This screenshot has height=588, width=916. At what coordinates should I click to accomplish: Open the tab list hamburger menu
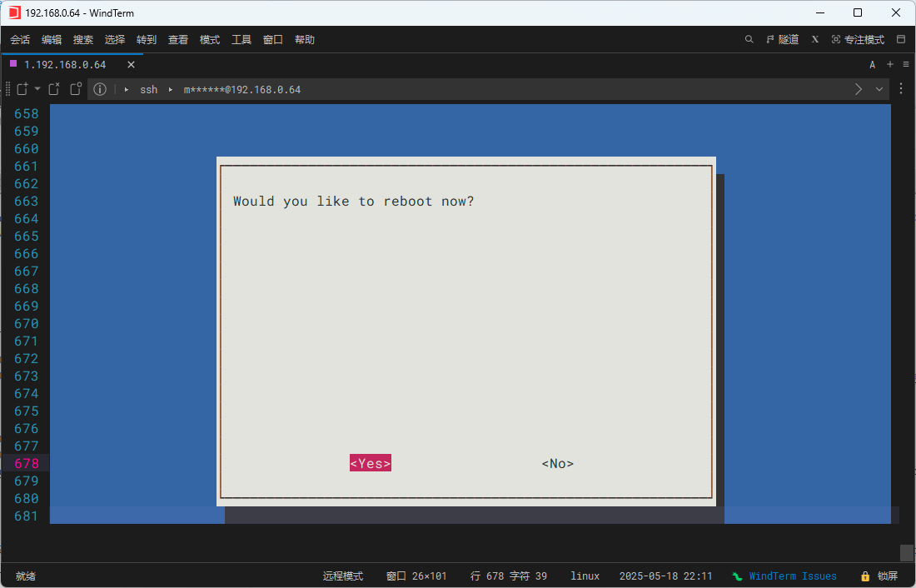pyautogui.click(x=905, y=64)
